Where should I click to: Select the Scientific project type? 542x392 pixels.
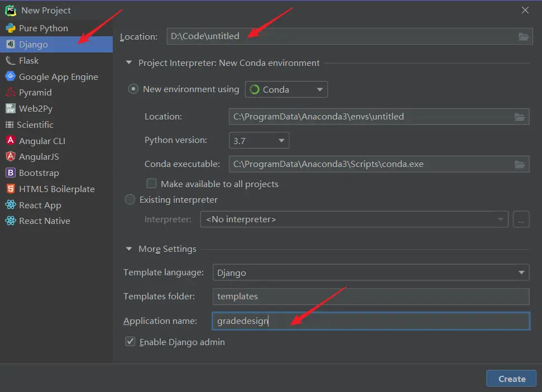tap(56, 125)
